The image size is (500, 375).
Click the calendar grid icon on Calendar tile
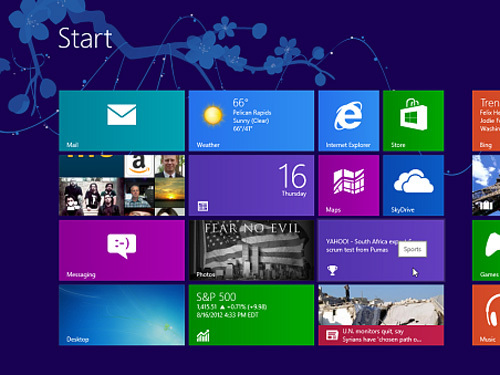203,206
